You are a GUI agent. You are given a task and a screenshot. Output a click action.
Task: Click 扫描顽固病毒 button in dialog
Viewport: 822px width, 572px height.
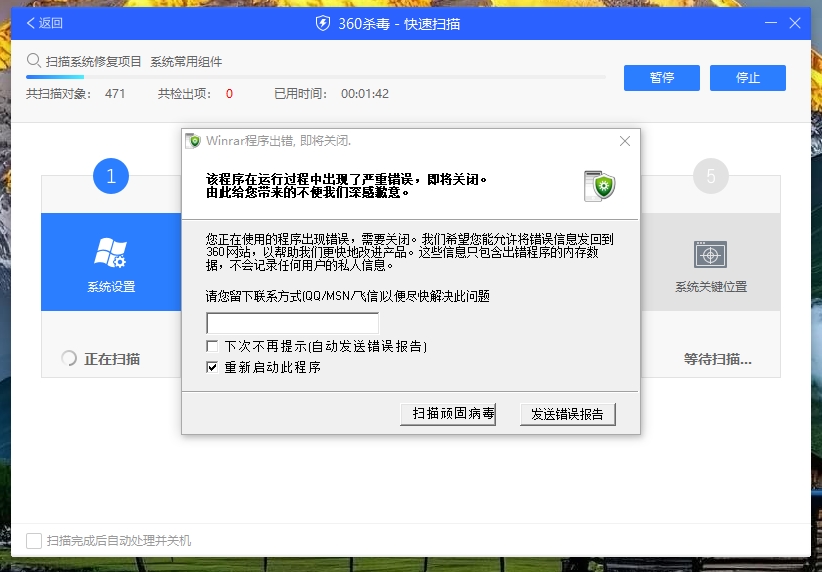448,414
